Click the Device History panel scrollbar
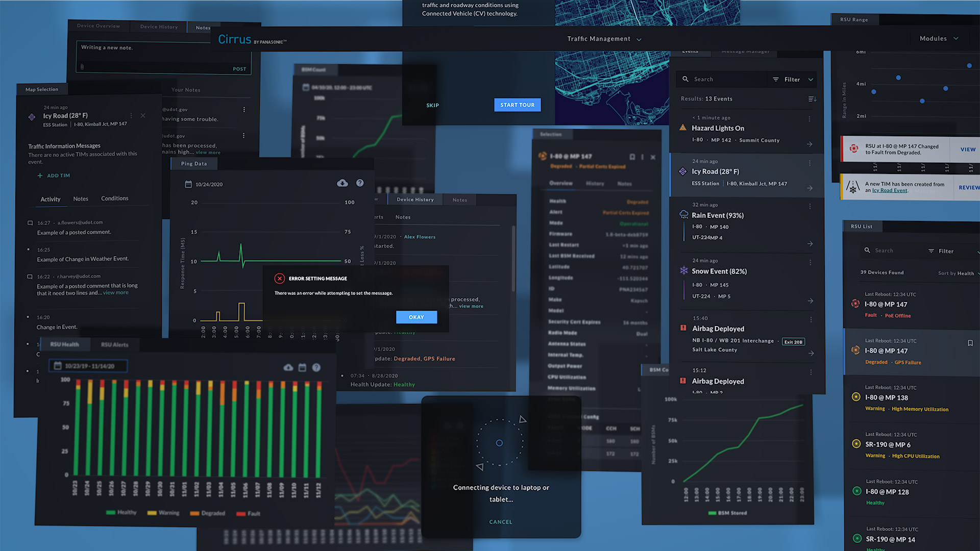 [513, 259]
